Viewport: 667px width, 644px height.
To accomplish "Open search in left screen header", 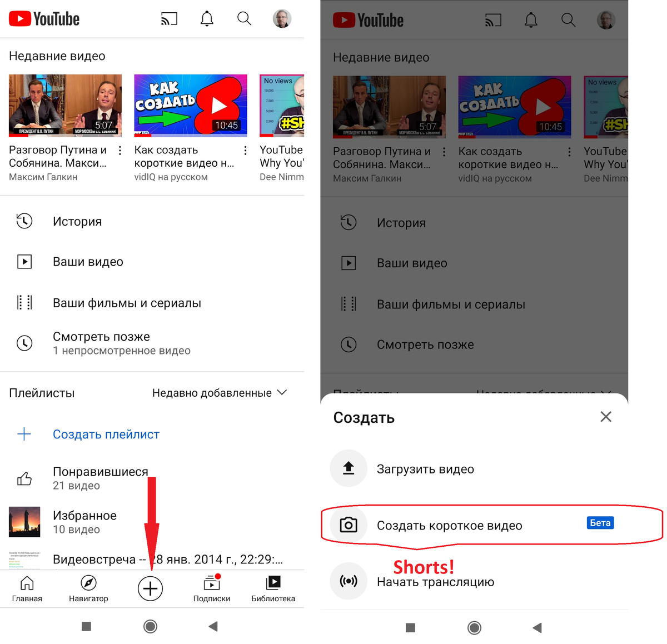I will click(244, 19).
